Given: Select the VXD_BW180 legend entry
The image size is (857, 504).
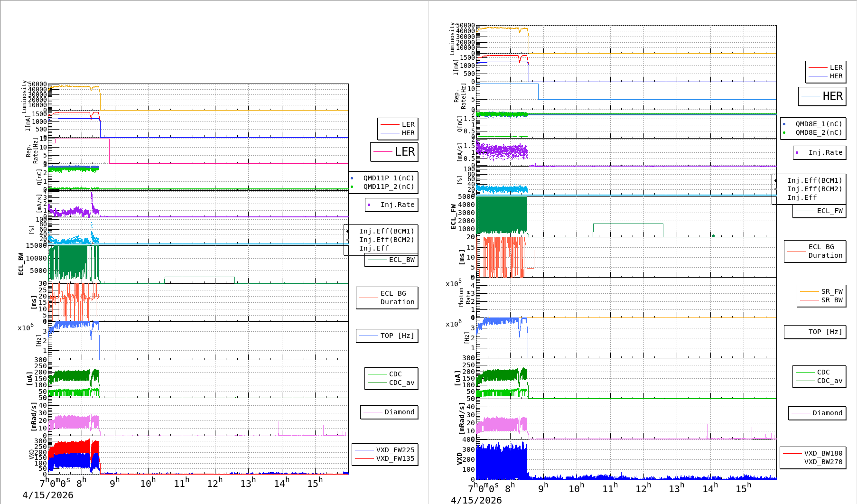Looking at the screenshot, I should point(823,453).
